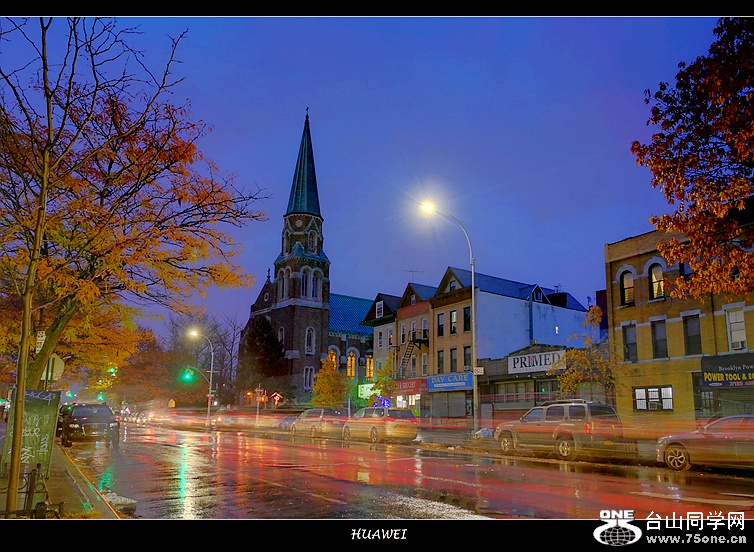The image size is (754, 552).
Task: Click the ONE globe logo watermark
Action: coord(617,528)
